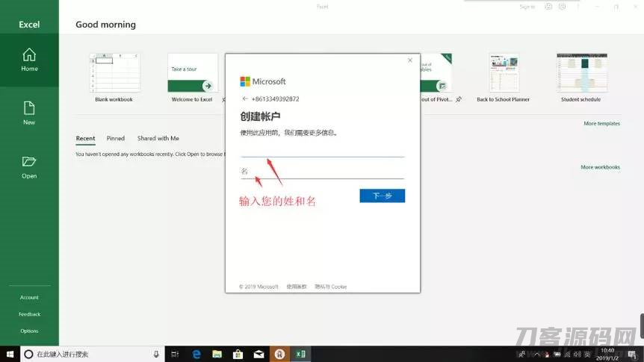The width and height of the screenshot is (644, 362).
Task: Switch to the Pinned tab
Action: tap(115, 138)
